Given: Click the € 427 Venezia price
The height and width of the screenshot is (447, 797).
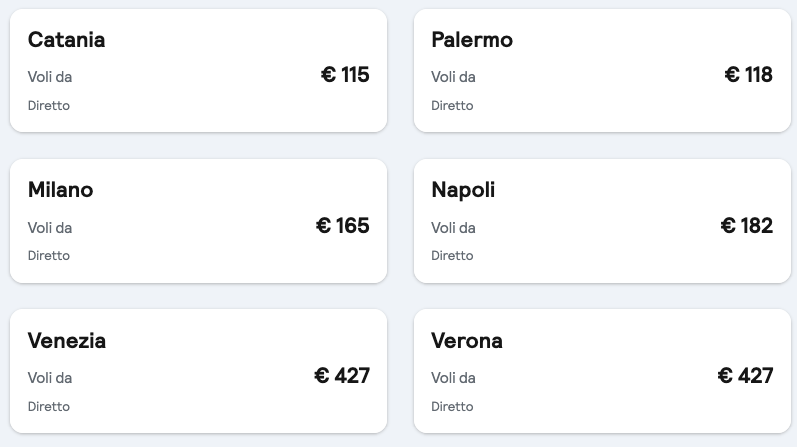Looking at the screenshot, I should [342, 376].
